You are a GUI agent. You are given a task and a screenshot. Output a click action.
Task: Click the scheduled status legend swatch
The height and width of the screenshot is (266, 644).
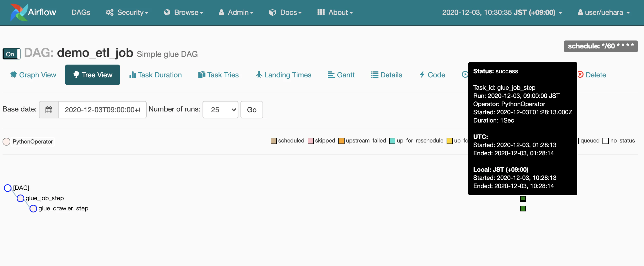[274, 141]
